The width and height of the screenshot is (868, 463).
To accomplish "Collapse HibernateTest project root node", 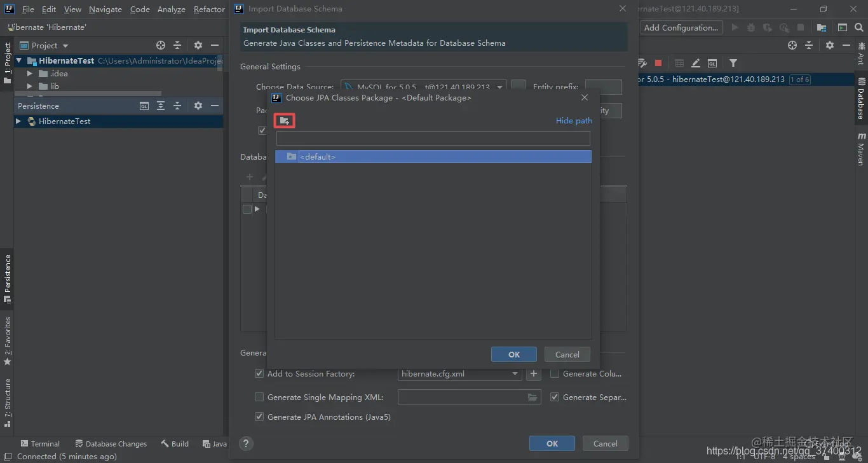I will (19, 61).
